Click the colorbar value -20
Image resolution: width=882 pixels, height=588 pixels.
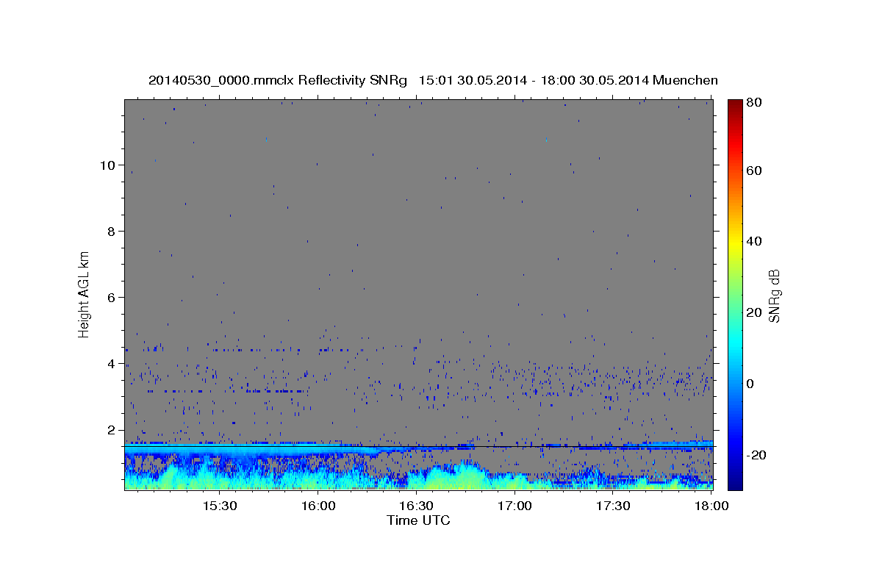755,455
